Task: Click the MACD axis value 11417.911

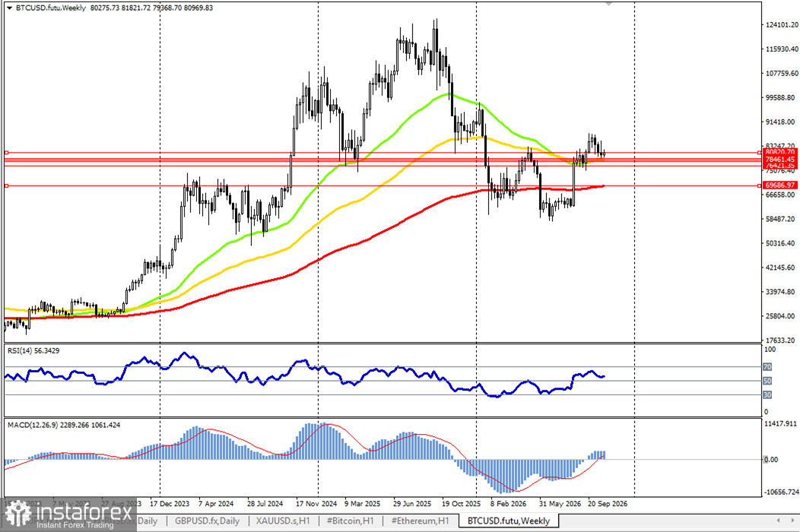Action: (781, 423)
